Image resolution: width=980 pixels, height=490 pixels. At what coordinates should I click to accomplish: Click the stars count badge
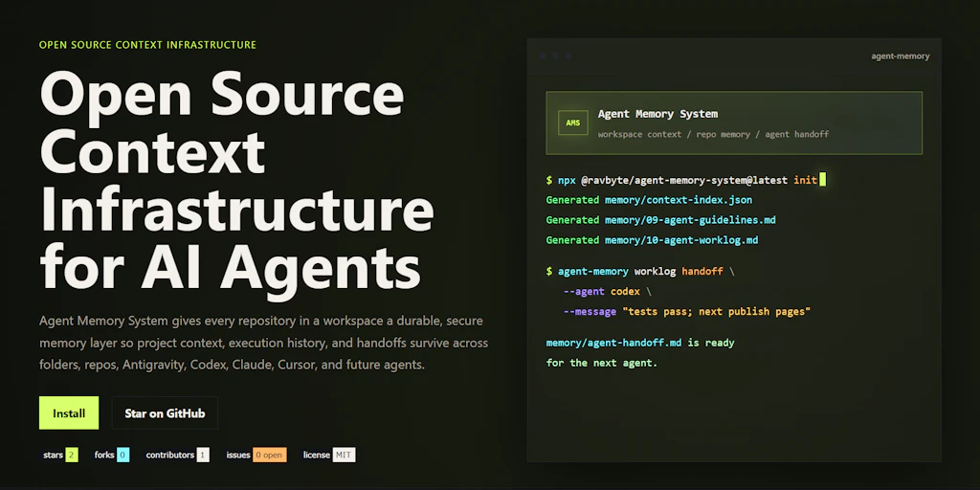coord(60,455)
